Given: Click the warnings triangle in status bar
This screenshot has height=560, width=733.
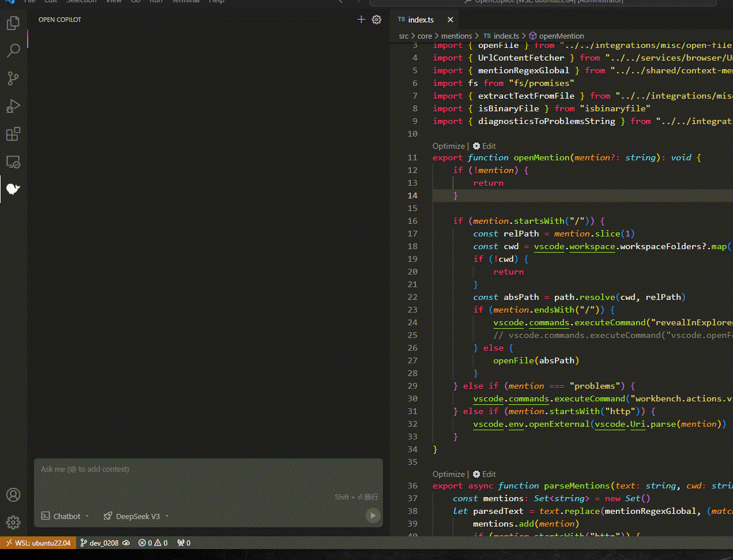Looking at the screenshot, I should tap(157, 543).
